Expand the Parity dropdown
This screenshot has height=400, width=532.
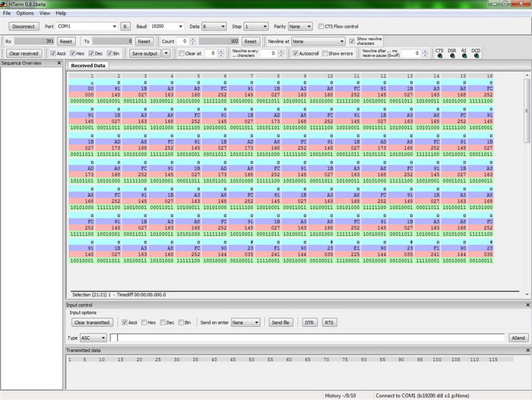[x=299, y=26]
